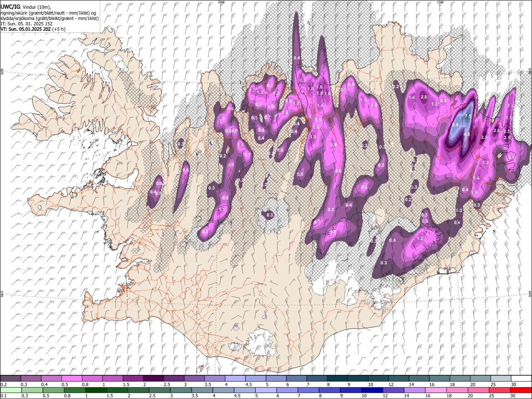Click the upper legend label '25'
532x399 pixels.
coord(493,384)
